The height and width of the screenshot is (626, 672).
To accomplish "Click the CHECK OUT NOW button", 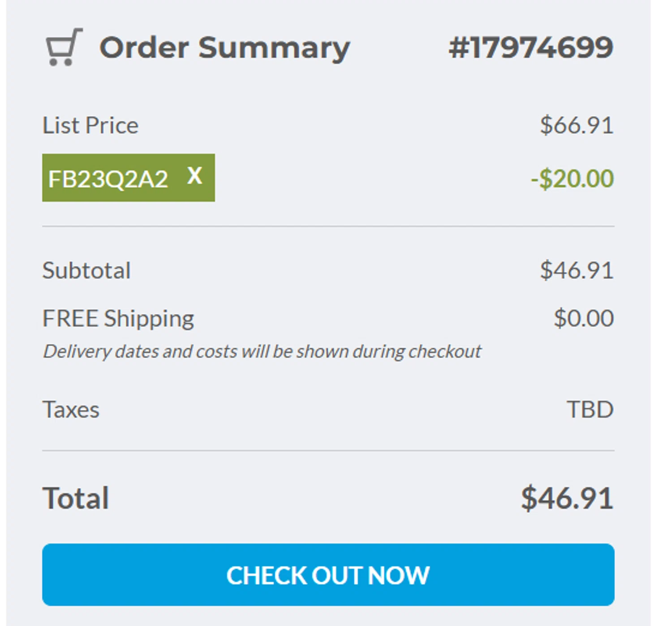I will click(x=328, y=575).
